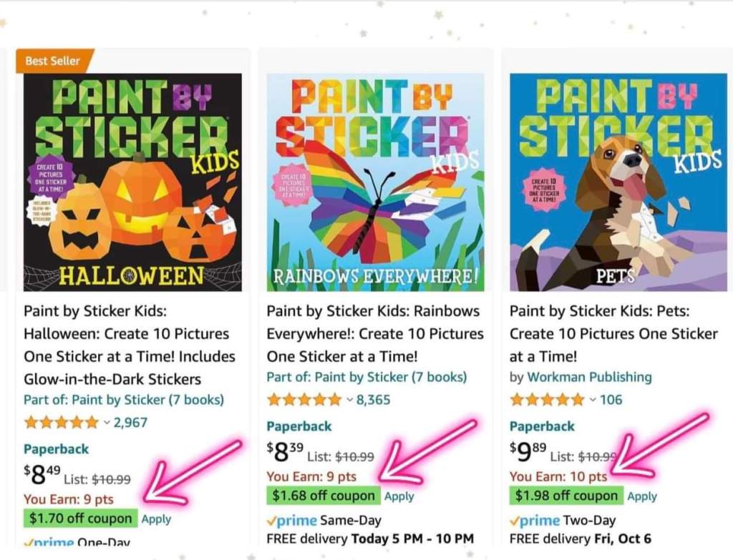Expand rating chevron next to 106
Viewport: 733px width, 560px height.
592,400
